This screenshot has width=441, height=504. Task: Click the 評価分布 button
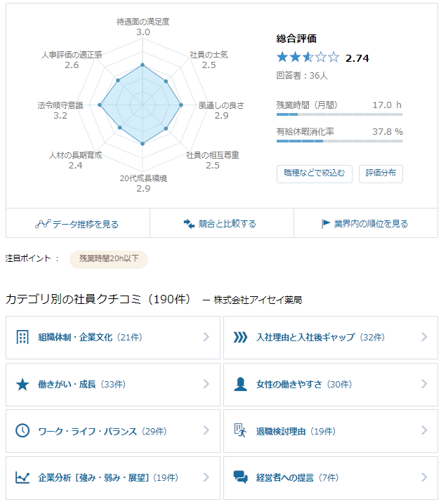381,174
